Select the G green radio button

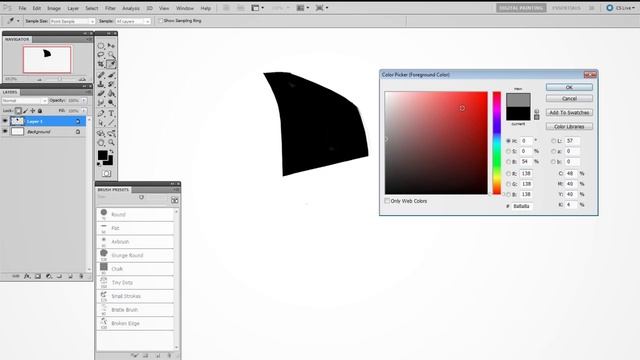pos(509,184)
